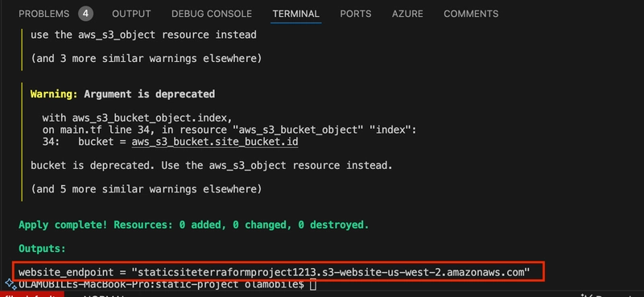Open the DEBUG CONSOLE tab

click(x=212, y=14)
